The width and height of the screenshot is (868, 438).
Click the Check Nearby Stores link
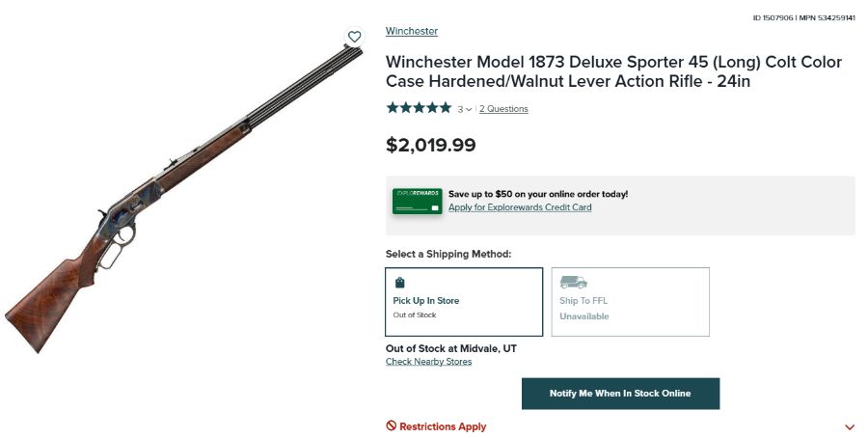429,362
